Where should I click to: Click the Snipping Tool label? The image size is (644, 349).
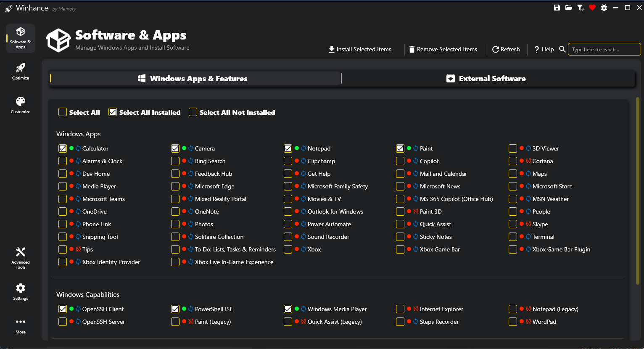pos(100,237)
